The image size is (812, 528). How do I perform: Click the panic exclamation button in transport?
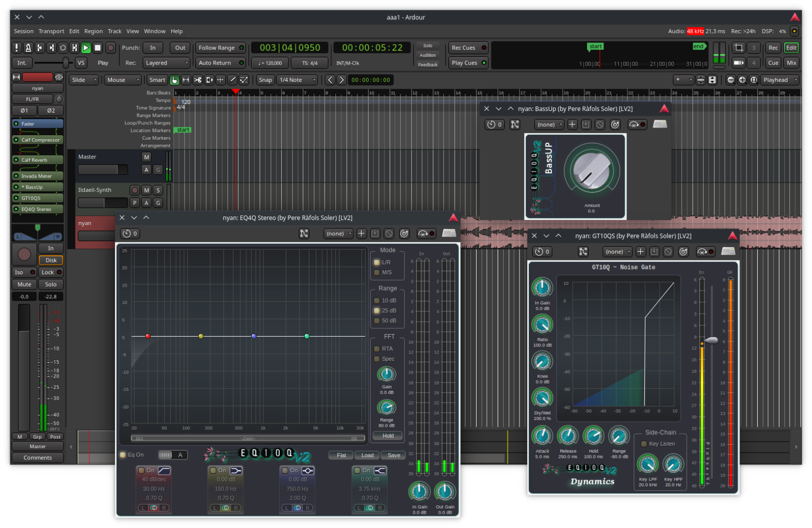(17, 48)
